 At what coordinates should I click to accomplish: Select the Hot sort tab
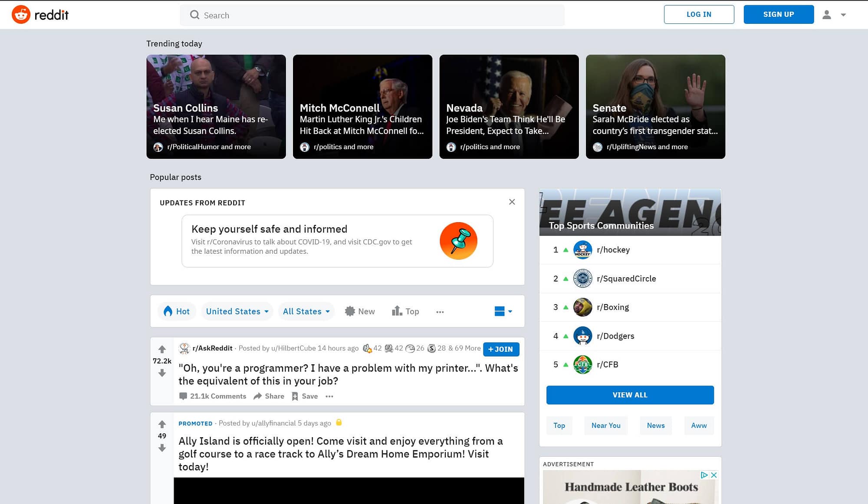click(177, 311)
